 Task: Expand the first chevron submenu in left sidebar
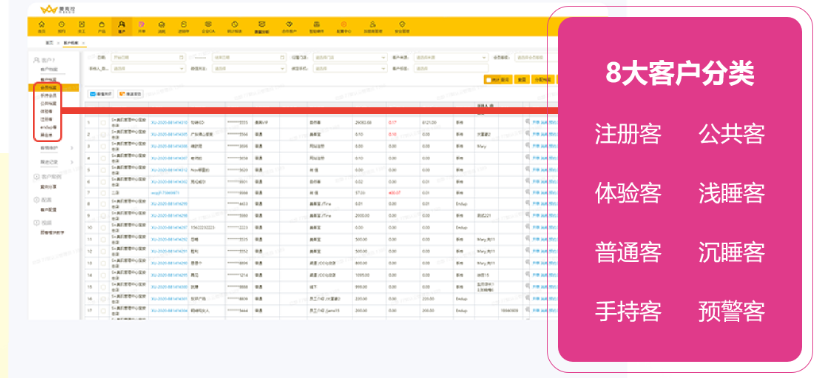click(72, 148)
